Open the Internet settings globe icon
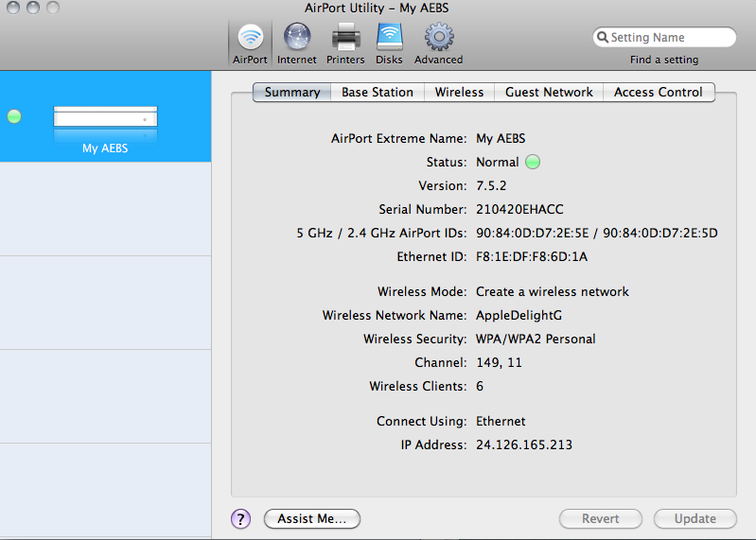The width and height of the screenshot is (756, 540). [296, 37]
